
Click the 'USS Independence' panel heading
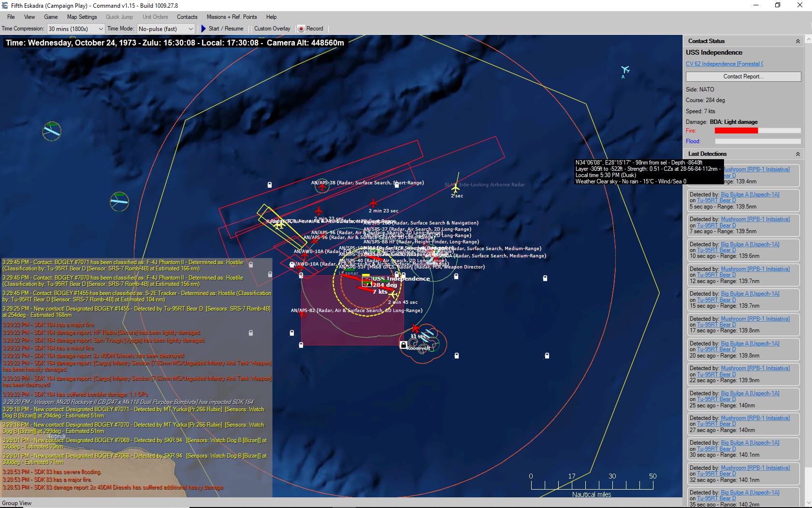[x=714, y=53]
